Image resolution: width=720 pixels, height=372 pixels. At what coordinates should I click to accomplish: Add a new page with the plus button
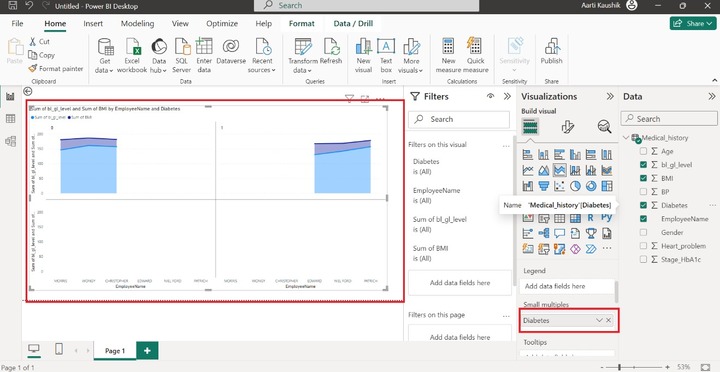147,350
